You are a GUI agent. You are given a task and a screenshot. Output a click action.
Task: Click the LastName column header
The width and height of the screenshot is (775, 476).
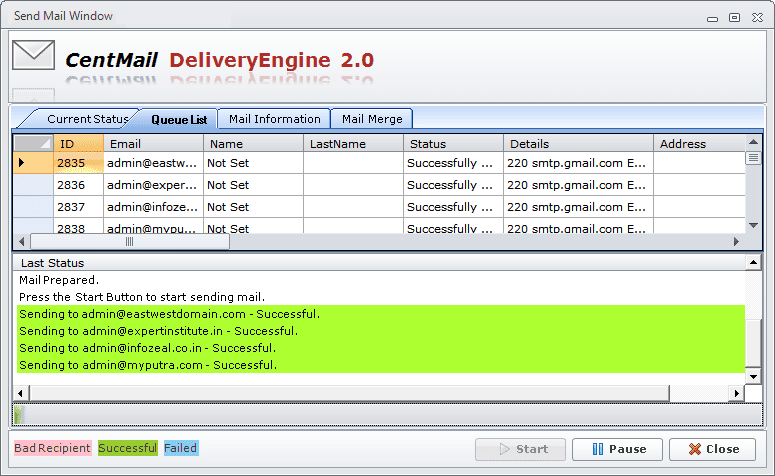pos(353,144)
